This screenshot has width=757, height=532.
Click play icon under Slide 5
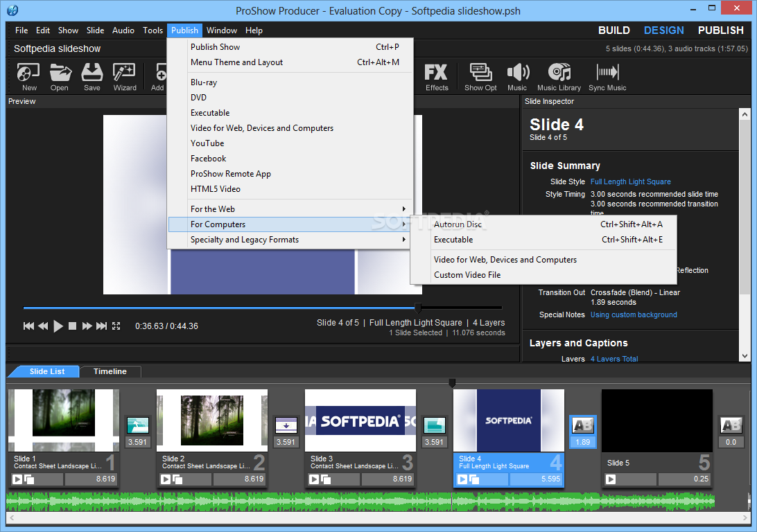611,479
